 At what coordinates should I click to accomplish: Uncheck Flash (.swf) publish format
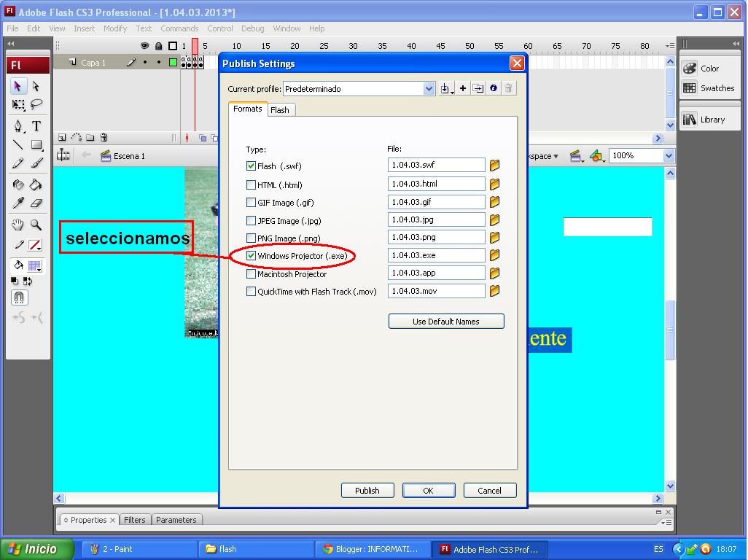tap(252, 166)
